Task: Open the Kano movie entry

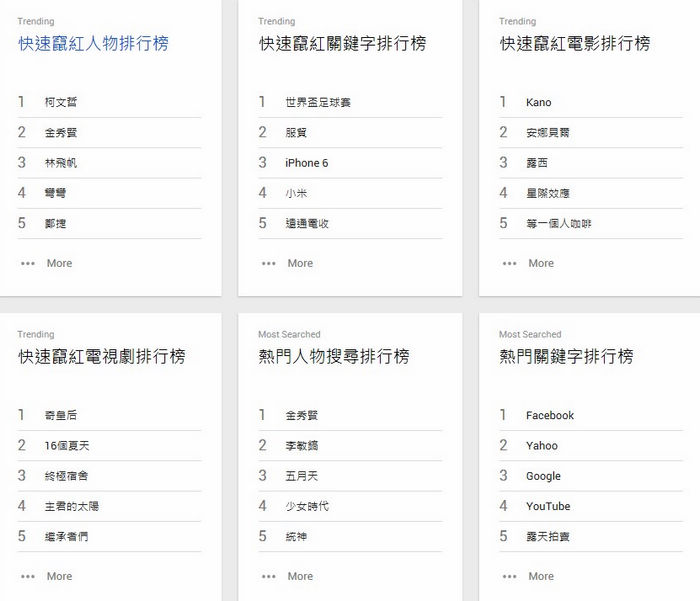Action: click(x=538, y=102)
